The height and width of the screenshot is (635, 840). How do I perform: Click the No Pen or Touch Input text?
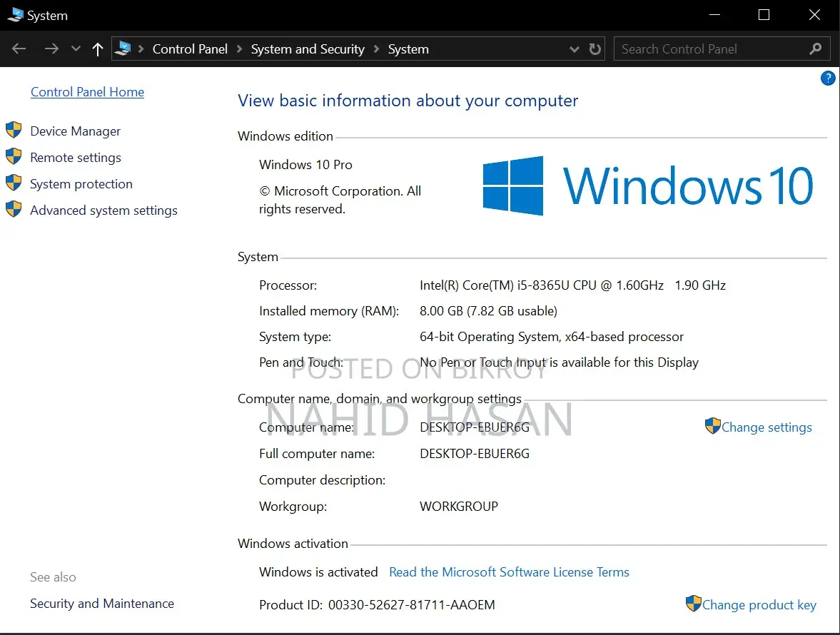[x=560, y=362]
